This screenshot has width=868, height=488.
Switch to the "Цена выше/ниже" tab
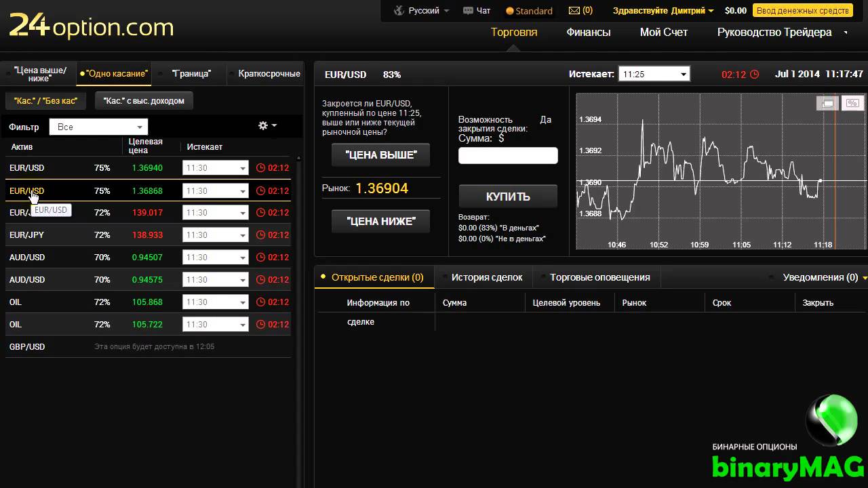[x=39, y=74]
